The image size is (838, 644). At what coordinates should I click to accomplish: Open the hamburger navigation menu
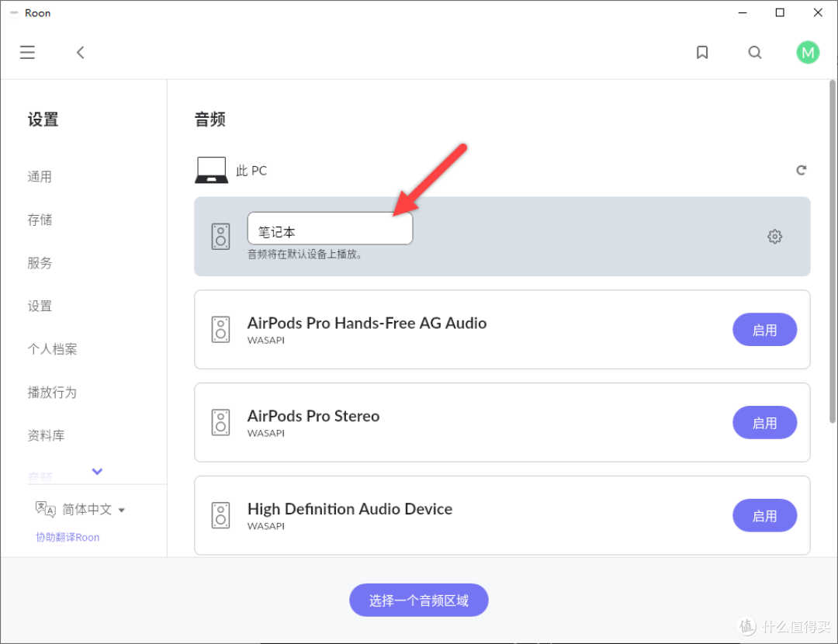27,52
